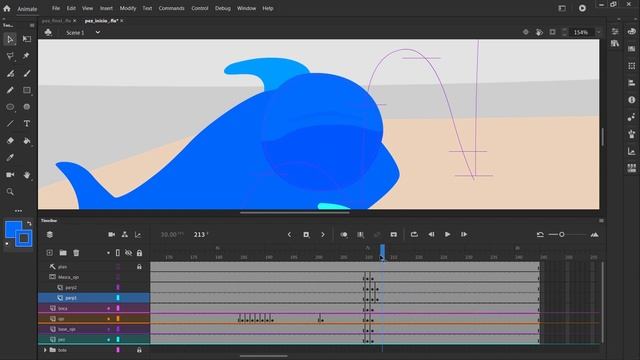Select the Lasso tool
This screenshot has height=360, width=640.
coord(10,56)
